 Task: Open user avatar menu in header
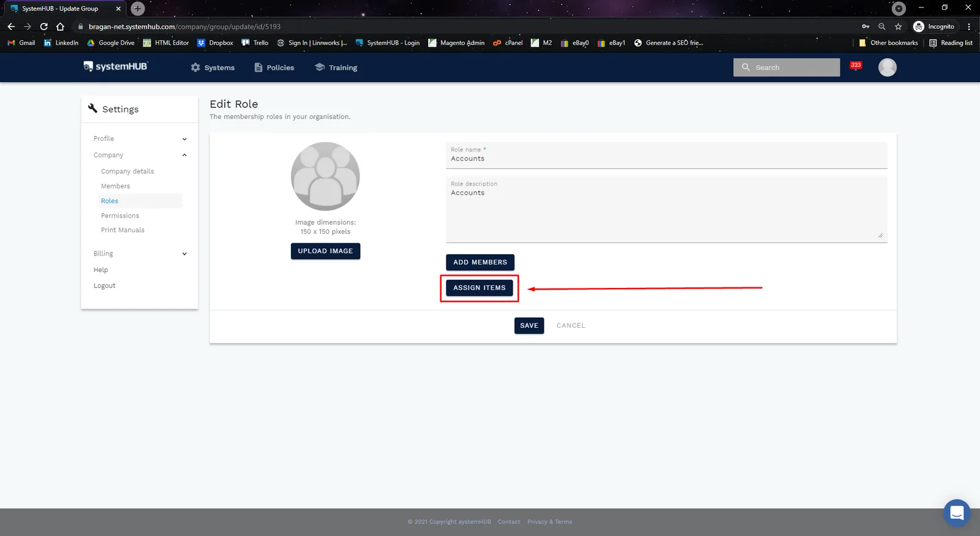(x=888, y=67)
